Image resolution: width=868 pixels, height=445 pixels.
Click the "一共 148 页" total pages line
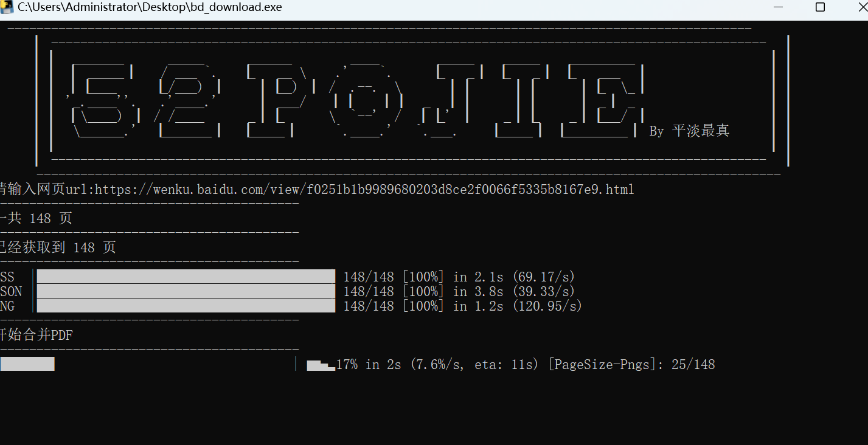click(36, 218)
